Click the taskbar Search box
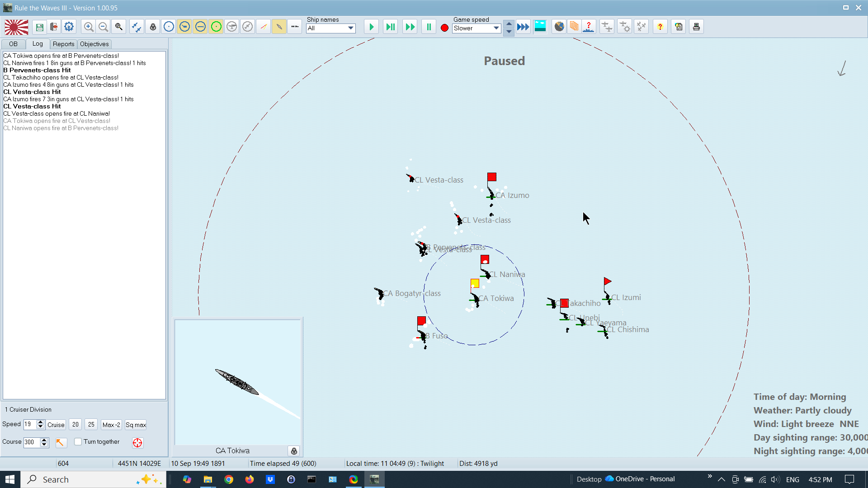The width and height of the screenshot is (868, 488). pyautogui.click(x=94, y=479)
